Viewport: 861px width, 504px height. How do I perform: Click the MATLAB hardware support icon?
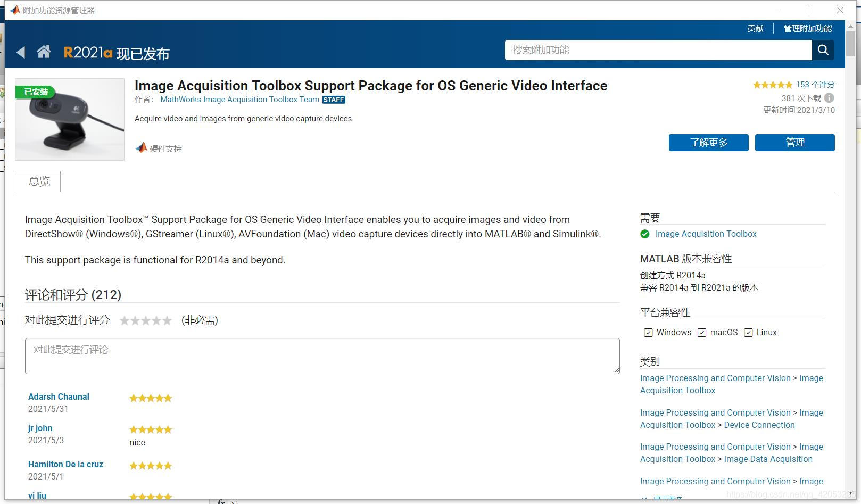[x=141, y=148]
